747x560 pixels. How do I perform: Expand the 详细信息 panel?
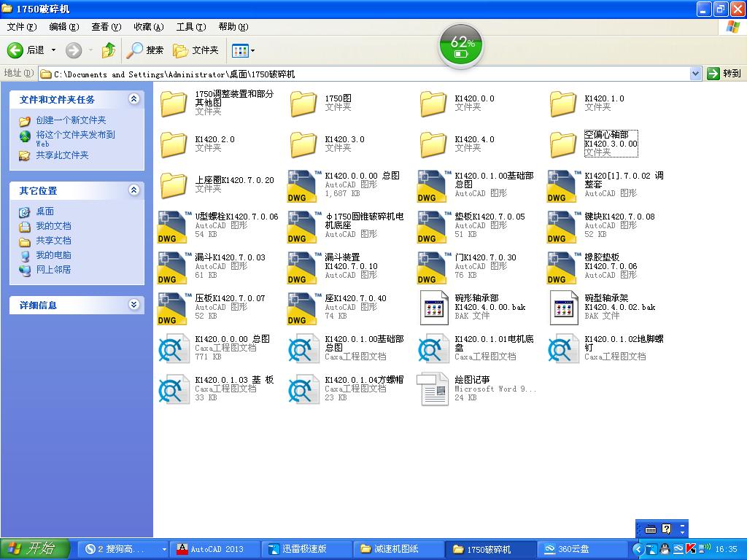click(x=134, y=304)
